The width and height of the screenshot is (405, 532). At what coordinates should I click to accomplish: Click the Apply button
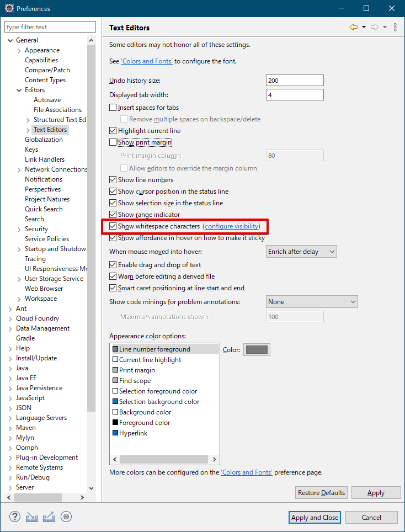[x=376, y=493]
